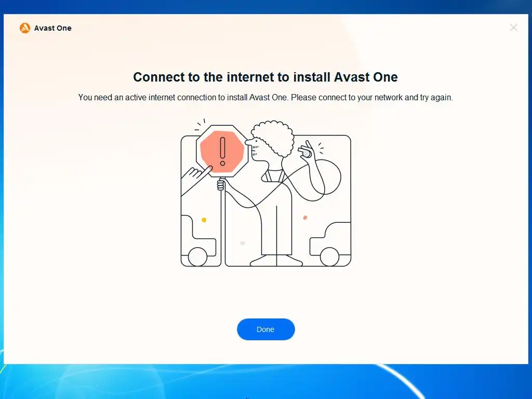The width and height of the screenshot is (532, 399).
Task: Click the Done button
Action: (265, 329)
